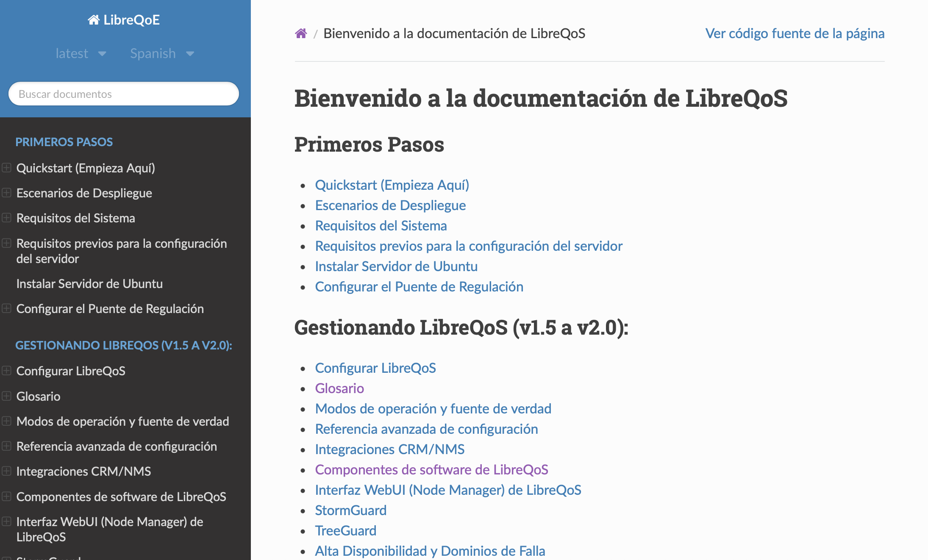928x560 pixels.
Task: Open Escenarios de Despliegue in sidebar
Action: (x=84, y=193)
